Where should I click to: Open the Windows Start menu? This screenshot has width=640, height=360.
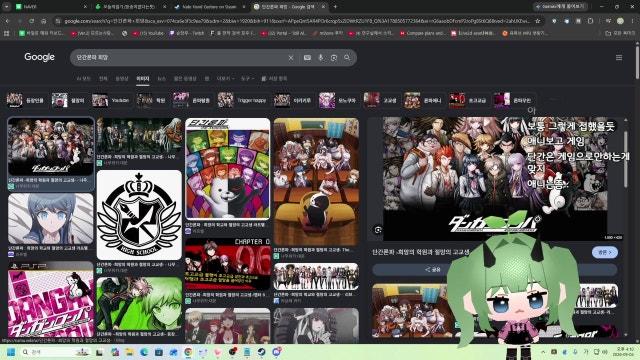point(11,352)
